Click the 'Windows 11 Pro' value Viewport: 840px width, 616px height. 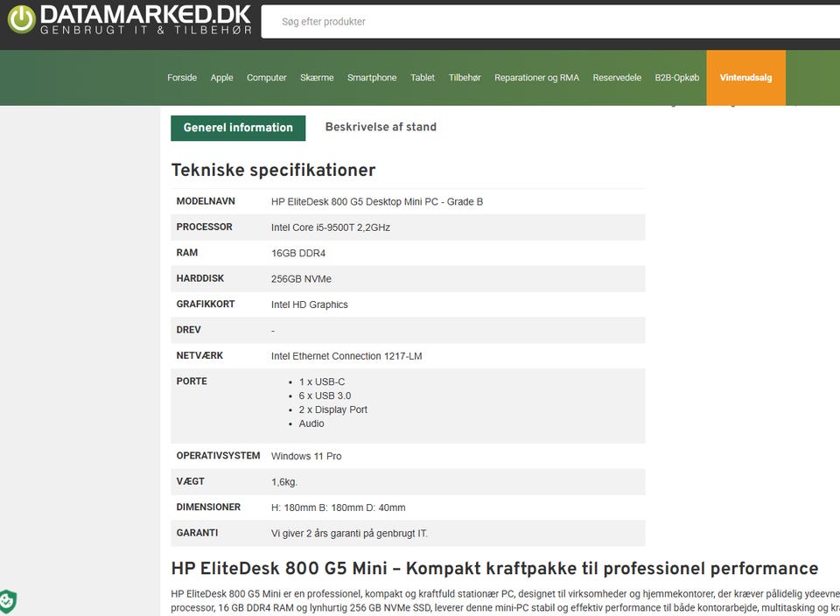click(x=306, y=457)
